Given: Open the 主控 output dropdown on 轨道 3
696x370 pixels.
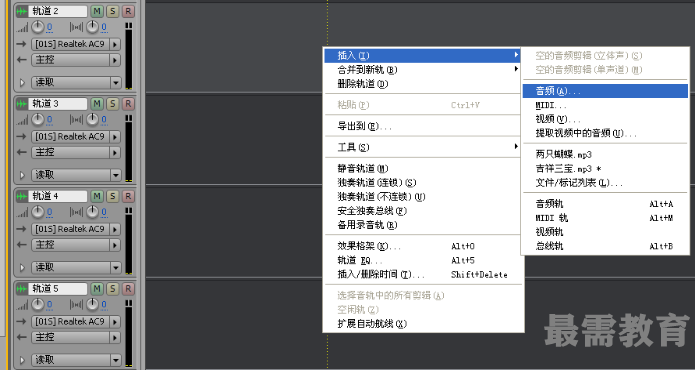Looking at the screenshot, I should pos(76,152).
